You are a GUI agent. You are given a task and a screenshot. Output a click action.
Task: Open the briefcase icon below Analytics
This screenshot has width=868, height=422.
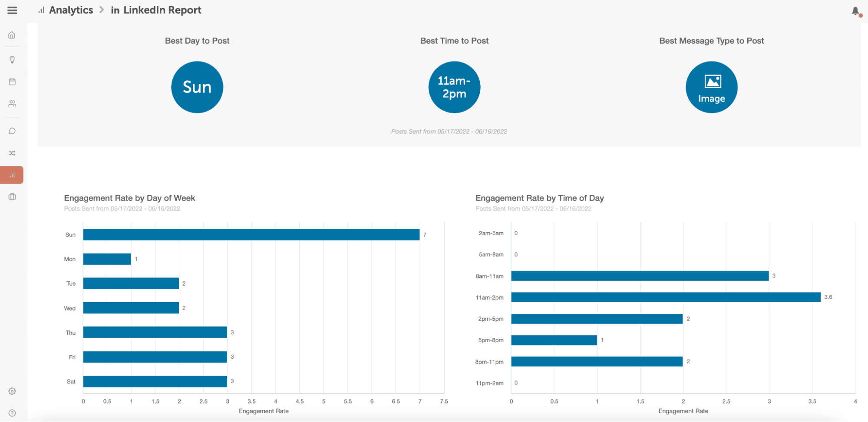click(x=12, y=196)
